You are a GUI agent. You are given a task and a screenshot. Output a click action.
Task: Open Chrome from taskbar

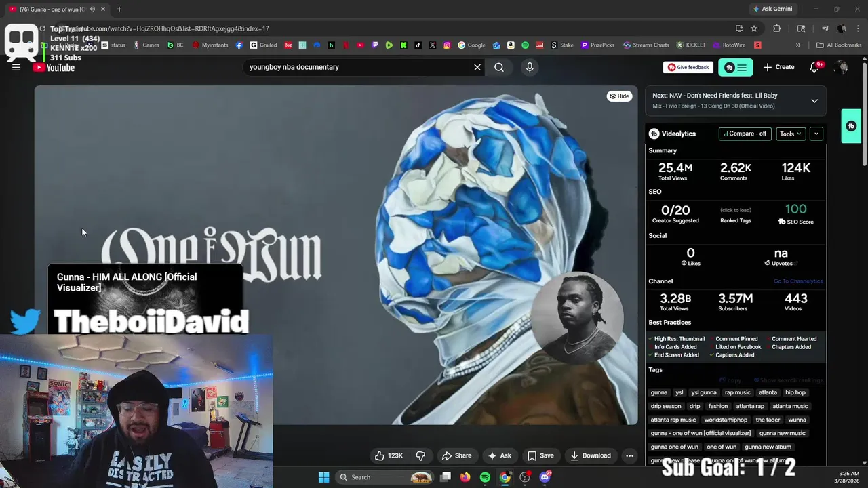505,477
